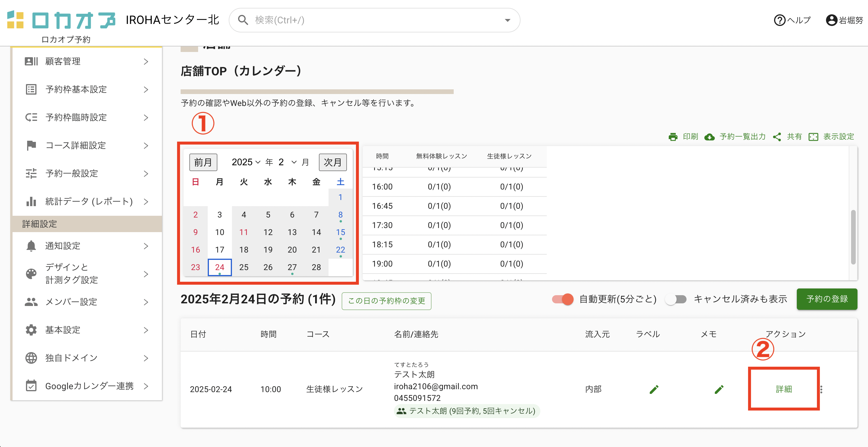Image resolution: width=868 pixels, height=447 pixels.
Task: Click この日の予約枠の変更 button
Action: tap(386, 301)
